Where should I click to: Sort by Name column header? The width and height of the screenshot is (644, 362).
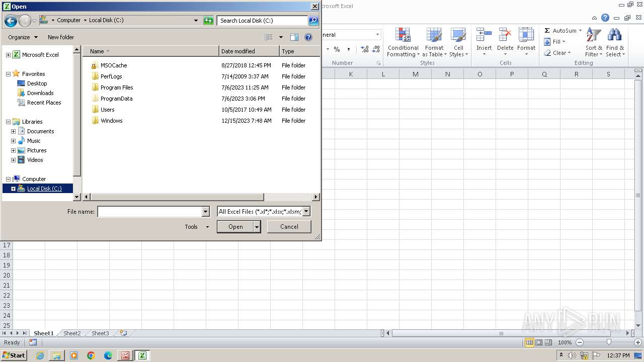(x=151, y=51)
